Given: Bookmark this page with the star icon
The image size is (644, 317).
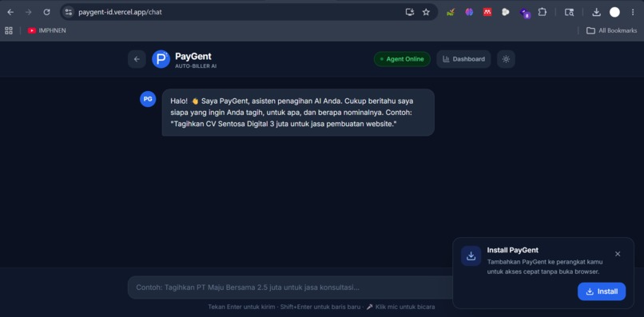Looking at the screenshot, I should (x=426, y=12).
